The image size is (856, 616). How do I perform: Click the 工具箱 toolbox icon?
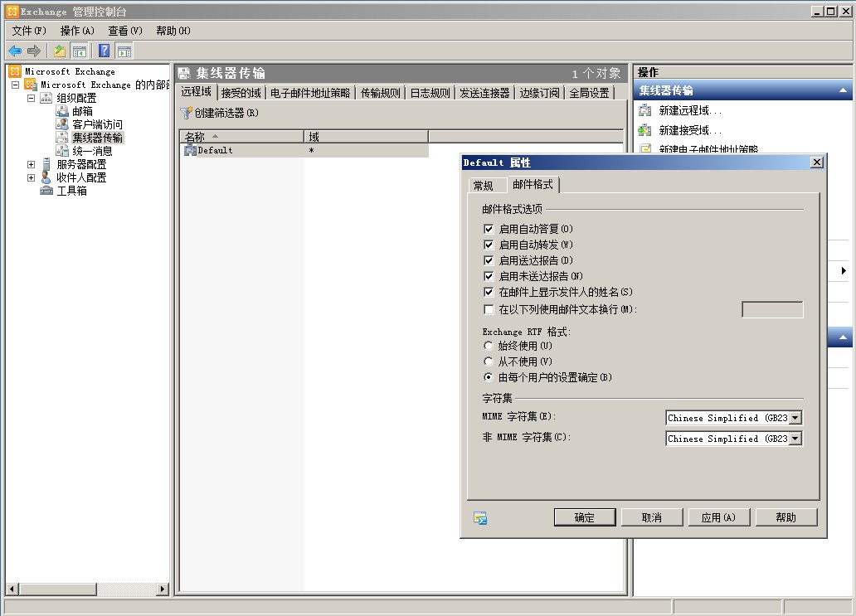[x=46, y=191]
